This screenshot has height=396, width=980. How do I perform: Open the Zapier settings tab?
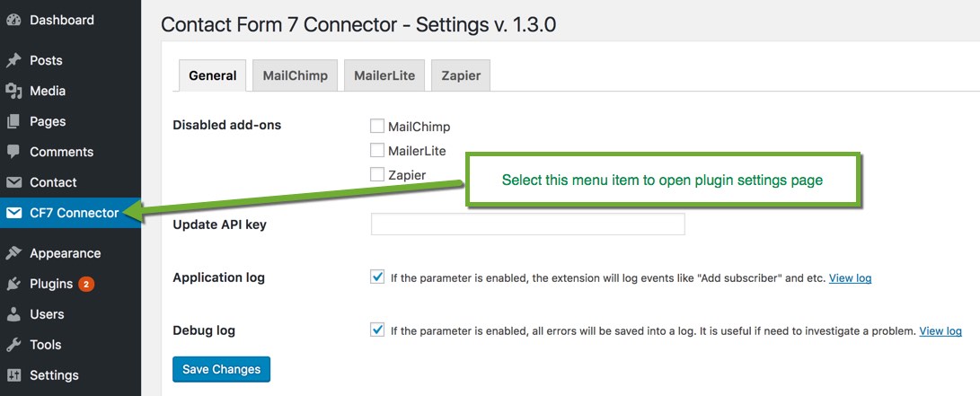[461, 75]
